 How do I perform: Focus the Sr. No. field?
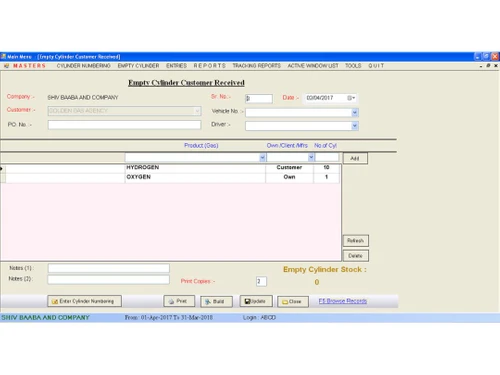[x=259, y=98]
